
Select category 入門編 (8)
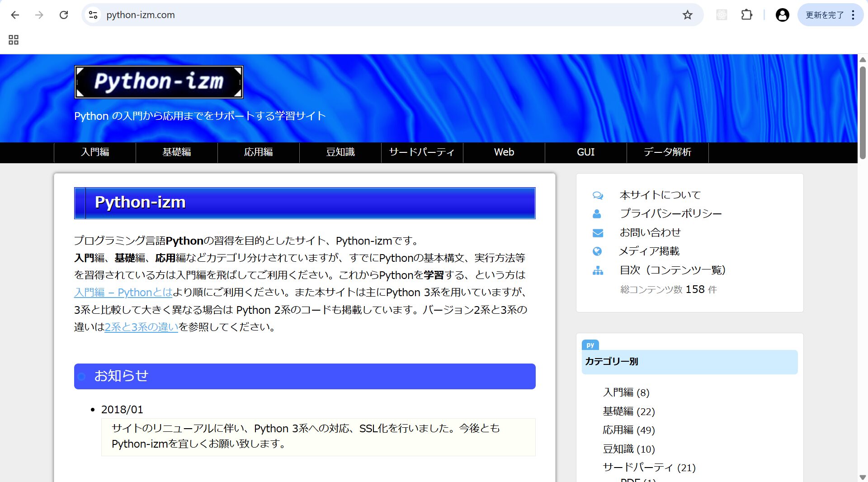tap(626, 392)
